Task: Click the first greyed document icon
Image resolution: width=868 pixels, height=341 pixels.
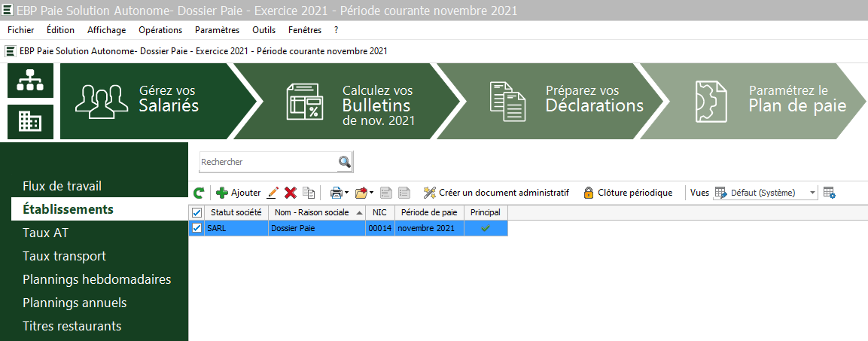Action: [x=386, y=193]
